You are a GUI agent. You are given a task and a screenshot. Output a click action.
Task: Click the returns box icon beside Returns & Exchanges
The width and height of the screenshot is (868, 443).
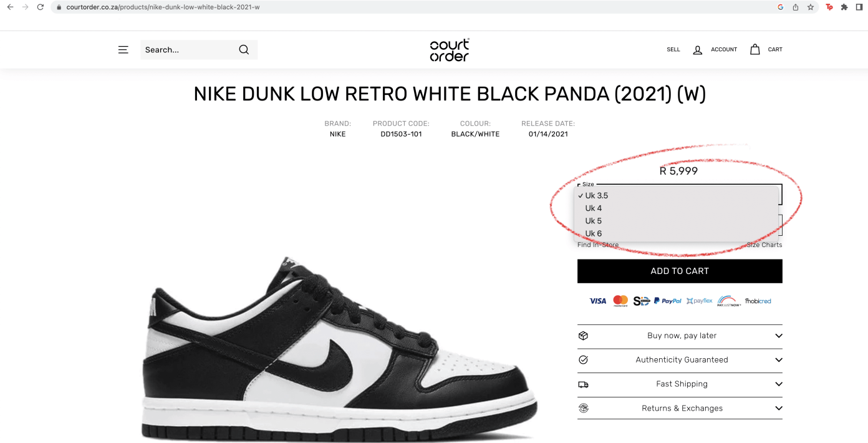pyautogui.click(x=583, y=408)
